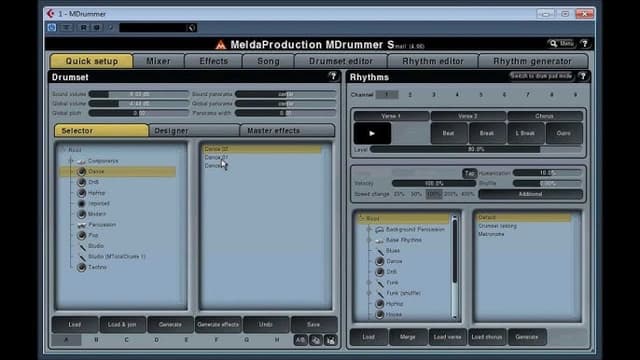Set speed change to 100%
This screenshot has width=640, height=360.
[434, 194]
